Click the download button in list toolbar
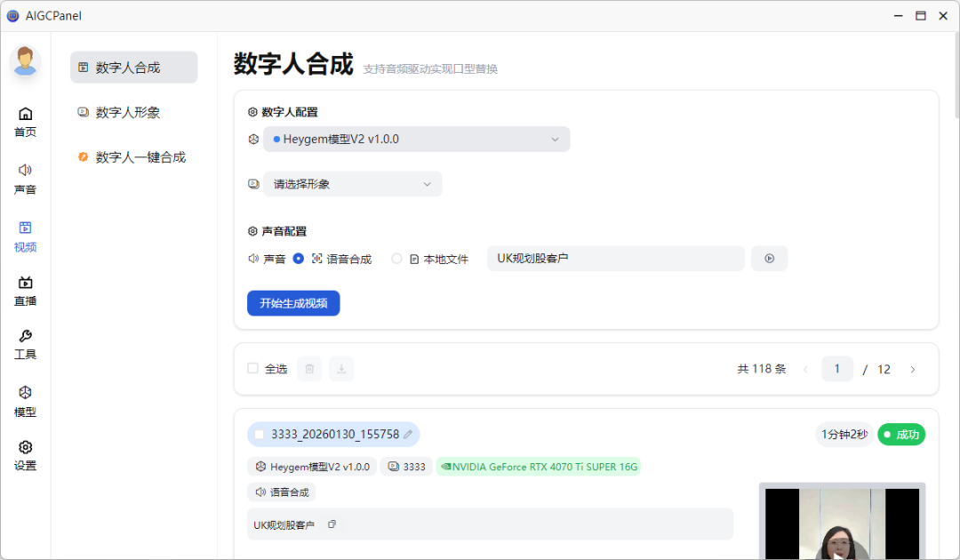 341,369
